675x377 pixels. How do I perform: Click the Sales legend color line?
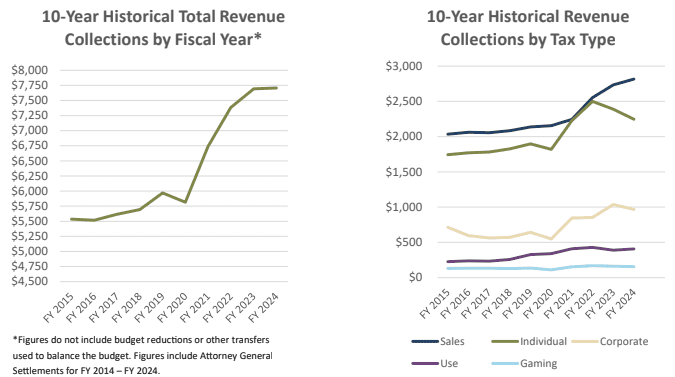[425, 342]
